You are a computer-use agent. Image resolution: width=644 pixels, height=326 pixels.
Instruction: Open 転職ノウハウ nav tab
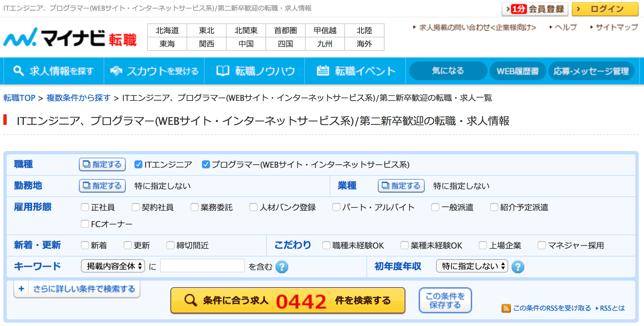(x=254, y=71)
